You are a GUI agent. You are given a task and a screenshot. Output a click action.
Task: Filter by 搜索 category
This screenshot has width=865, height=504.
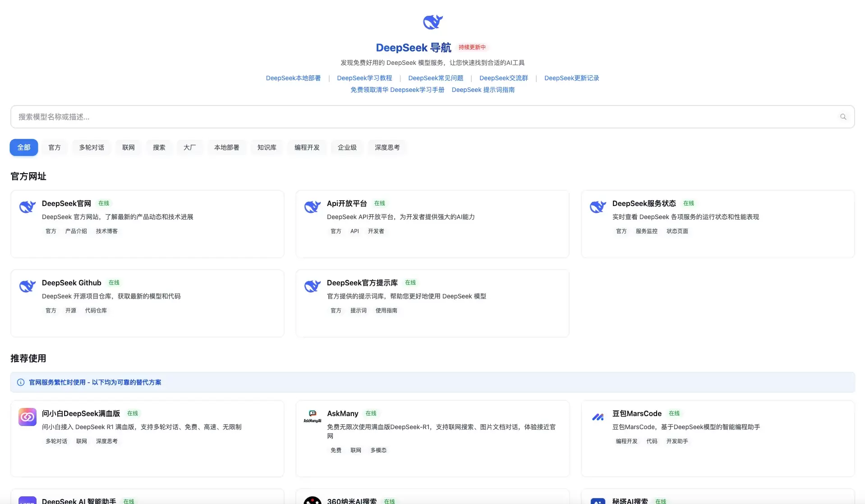(x=159, y=147)
